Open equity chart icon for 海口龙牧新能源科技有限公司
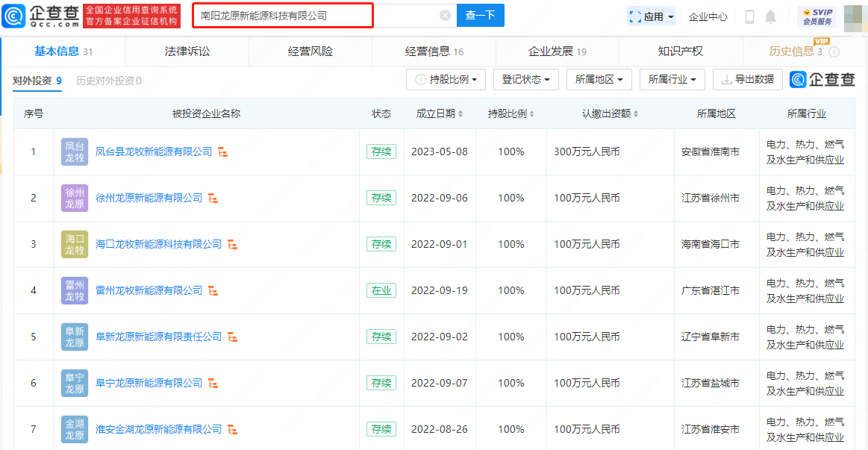 233,244
